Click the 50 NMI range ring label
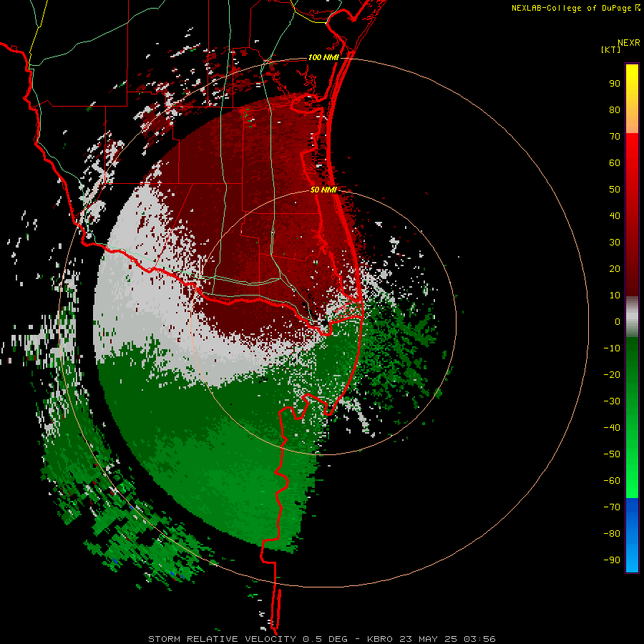 click(323, 190)
